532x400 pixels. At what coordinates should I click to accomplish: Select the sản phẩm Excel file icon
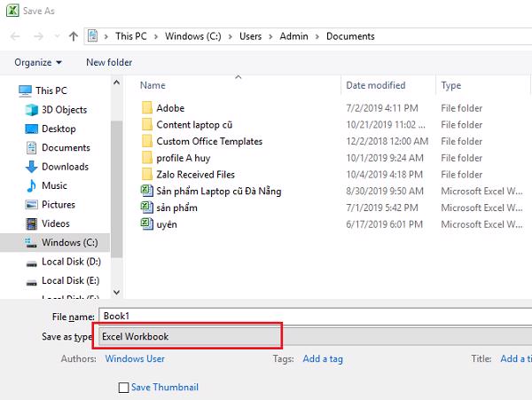pyautogui.click(x=147, y=208)
